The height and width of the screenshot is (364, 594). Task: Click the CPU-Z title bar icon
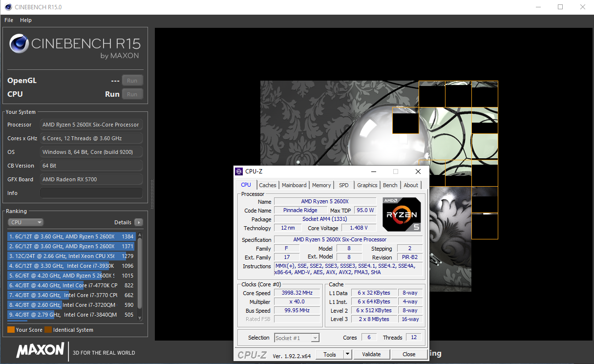pyautogui.click(x=239, y=171)
